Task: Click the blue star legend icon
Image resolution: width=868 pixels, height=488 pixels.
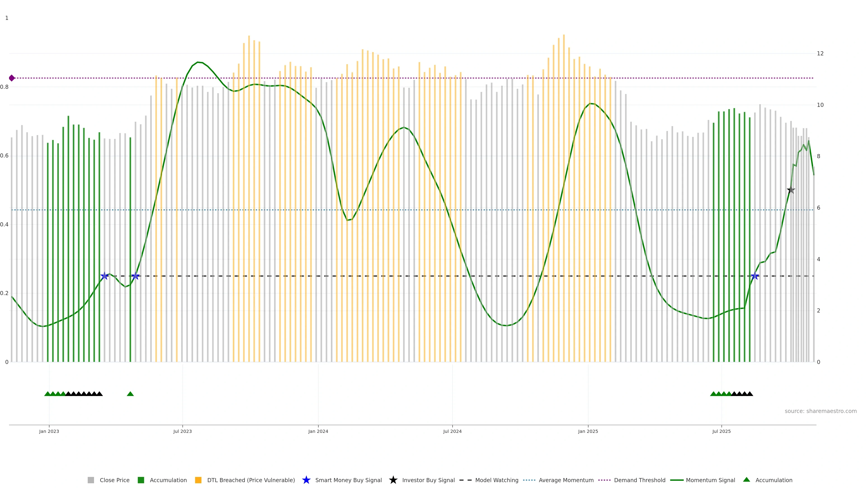Action: click(306, 480)
